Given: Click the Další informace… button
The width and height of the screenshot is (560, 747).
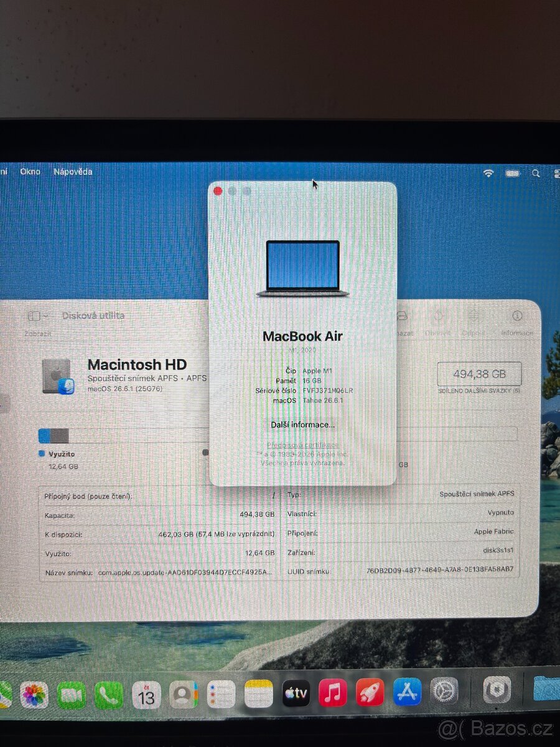Looking at the screenshot, I should (x=302, y=425).
